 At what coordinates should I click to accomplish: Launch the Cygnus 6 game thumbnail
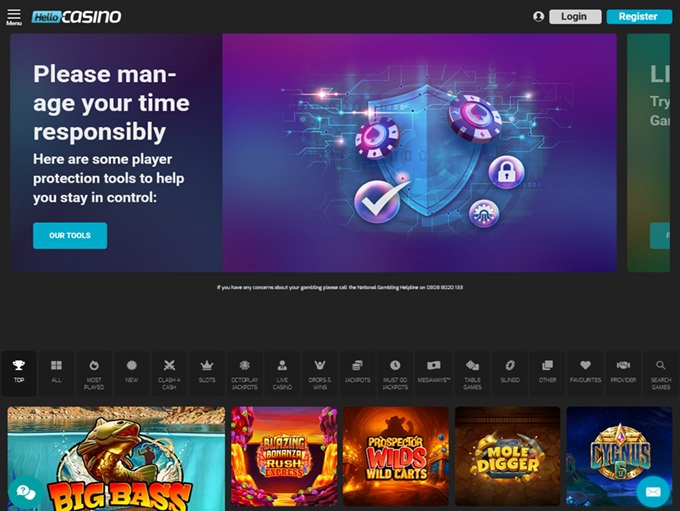click(619, 456)
